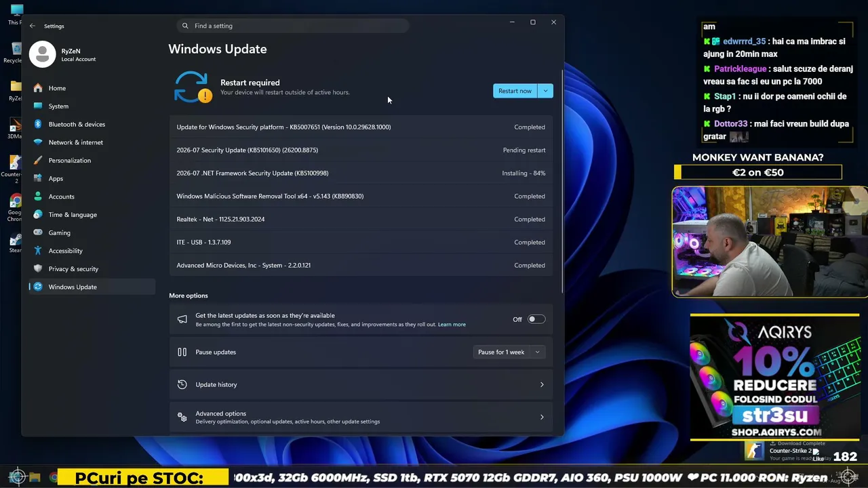Select the System monitor icon in sidebar
868x488 pixels.
38,106
